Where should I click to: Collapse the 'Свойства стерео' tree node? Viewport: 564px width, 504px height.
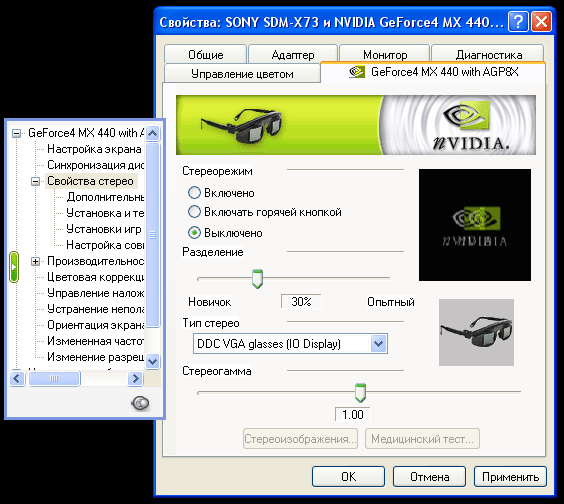35,181
